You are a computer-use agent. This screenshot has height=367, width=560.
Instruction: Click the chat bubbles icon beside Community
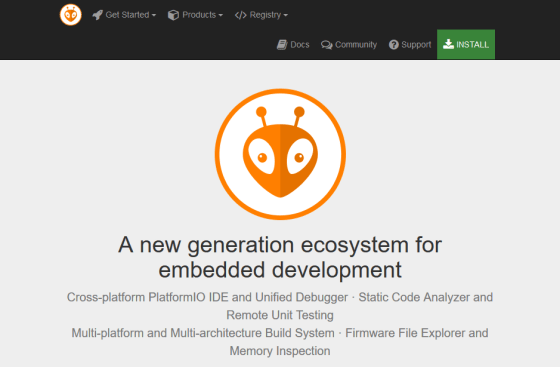point(326,45)
